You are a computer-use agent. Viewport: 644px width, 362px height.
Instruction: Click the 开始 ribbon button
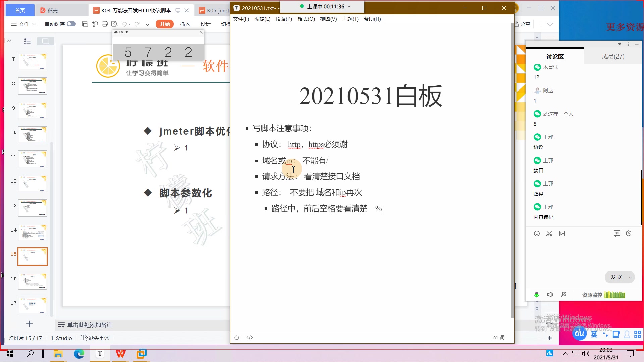[x=165, y=24]
